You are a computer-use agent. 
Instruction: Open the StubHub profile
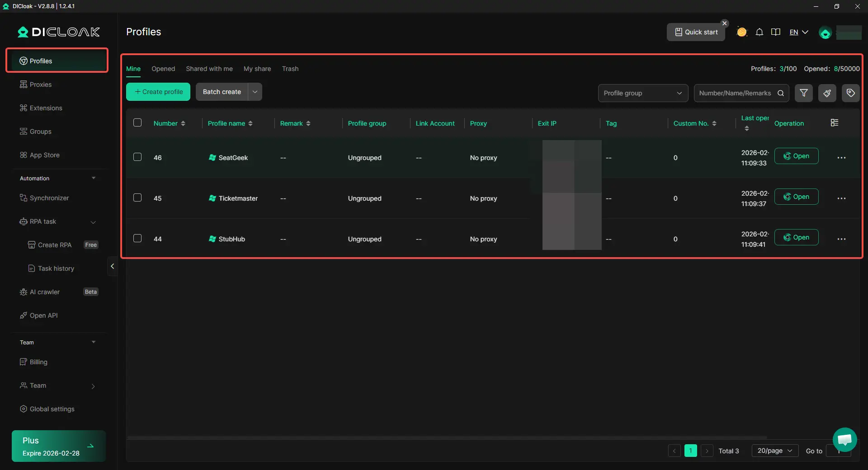[796, 237]
